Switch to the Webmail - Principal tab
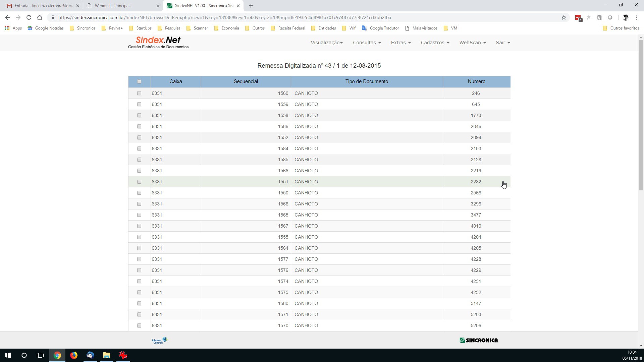 [123, 6]
